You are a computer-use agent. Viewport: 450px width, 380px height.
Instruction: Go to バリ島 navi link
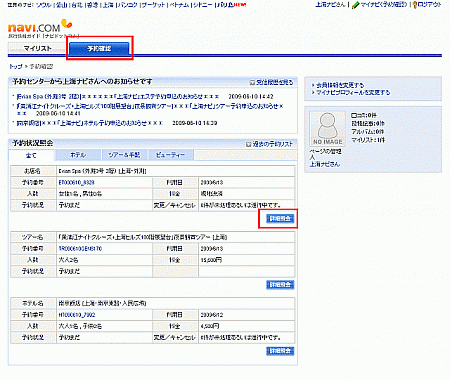click(x=225, y=5)
